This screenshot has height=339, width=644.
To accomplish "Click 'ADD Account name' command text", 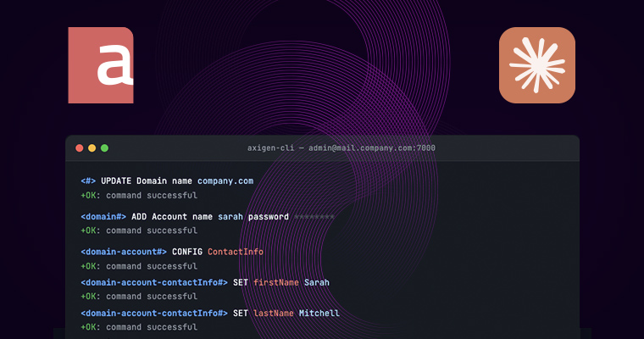I will pos(172,217).
